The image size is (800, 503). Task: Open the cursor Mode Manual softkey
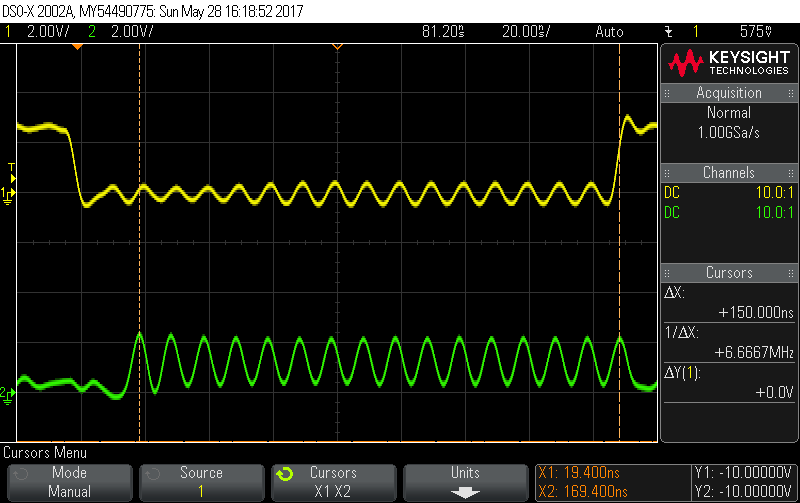(69, 482)
